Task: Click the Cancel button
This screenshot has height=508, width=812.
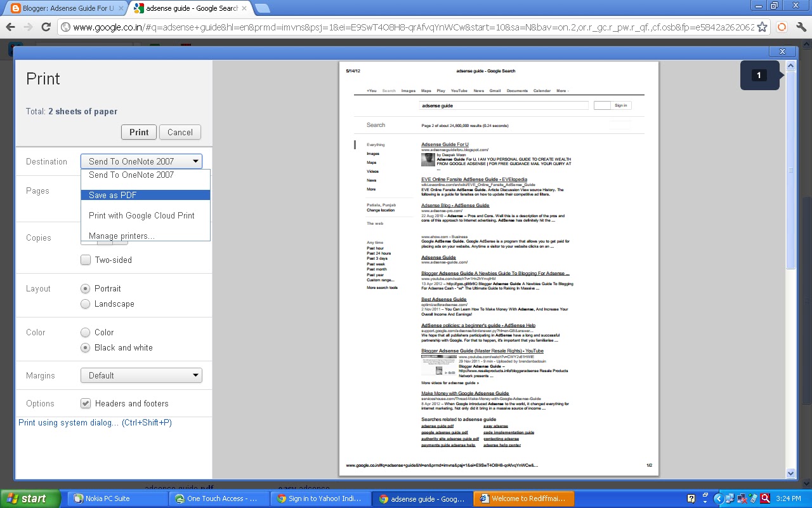Action: [x=180, y=132]
